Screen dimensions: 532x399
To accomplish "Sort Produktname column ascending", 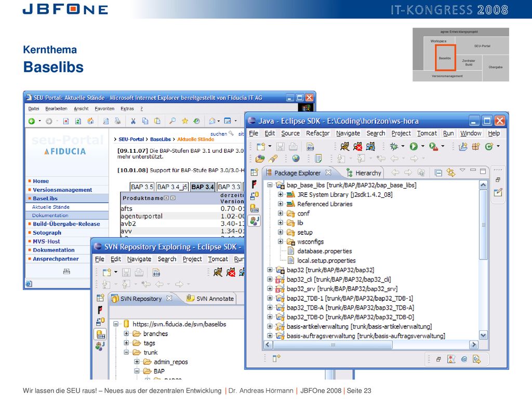I will click(166, 198).
